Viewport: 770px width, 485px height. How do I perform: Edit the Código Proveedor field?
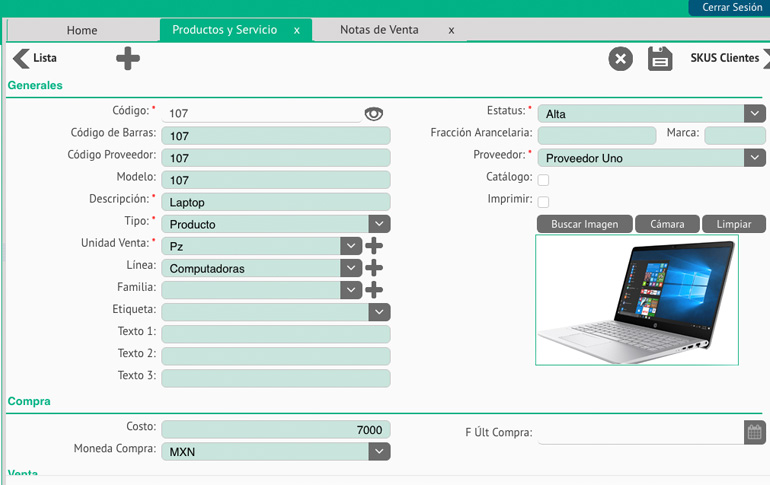point(276,158)
